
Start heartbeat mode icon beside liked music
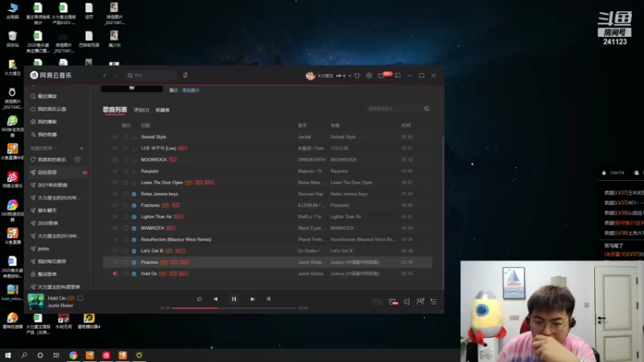pos(77,159)
